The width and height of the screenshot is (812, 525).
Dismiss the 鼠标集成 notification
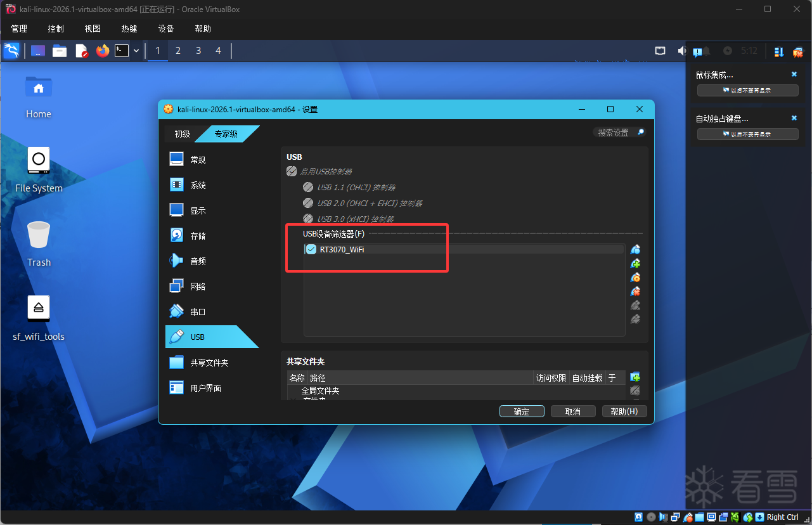click(794, 74)
